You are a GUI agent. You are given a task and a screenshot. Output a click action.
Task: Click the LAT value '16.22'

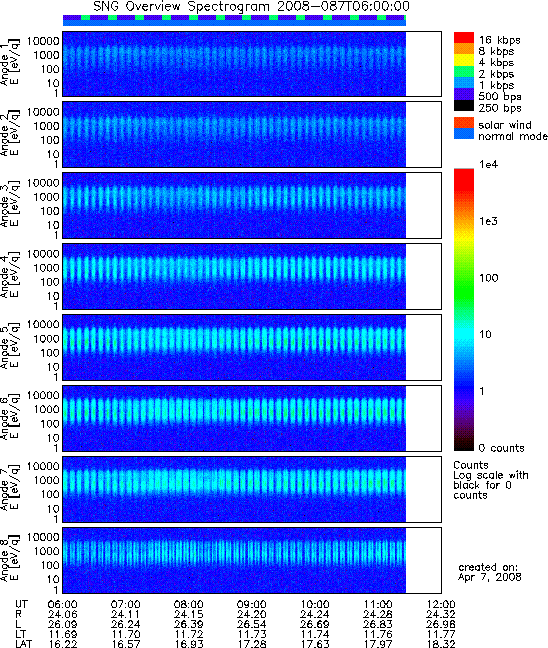click(62, 644)
